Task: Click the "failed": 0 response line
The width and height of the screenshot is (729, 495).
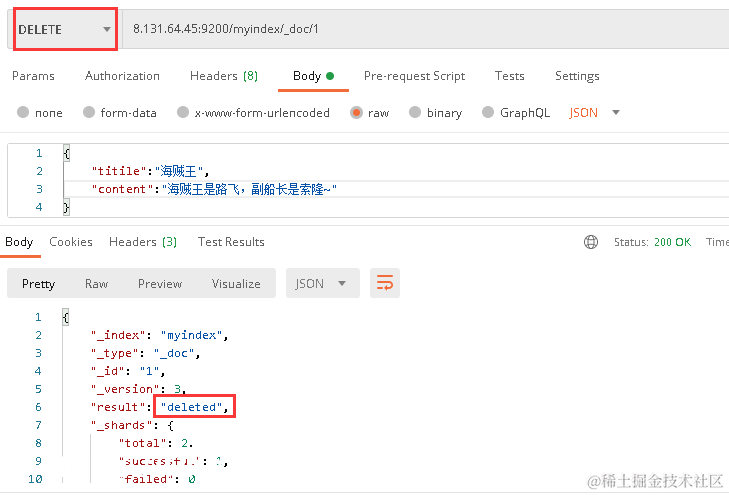Action: pos(157,479)
